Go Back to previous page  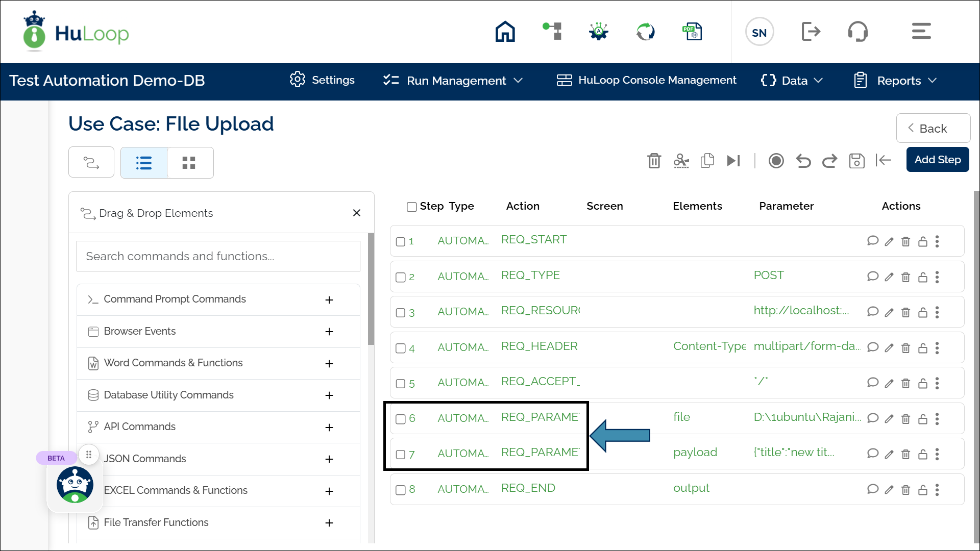pyautogui.click(x=933, y=129)
